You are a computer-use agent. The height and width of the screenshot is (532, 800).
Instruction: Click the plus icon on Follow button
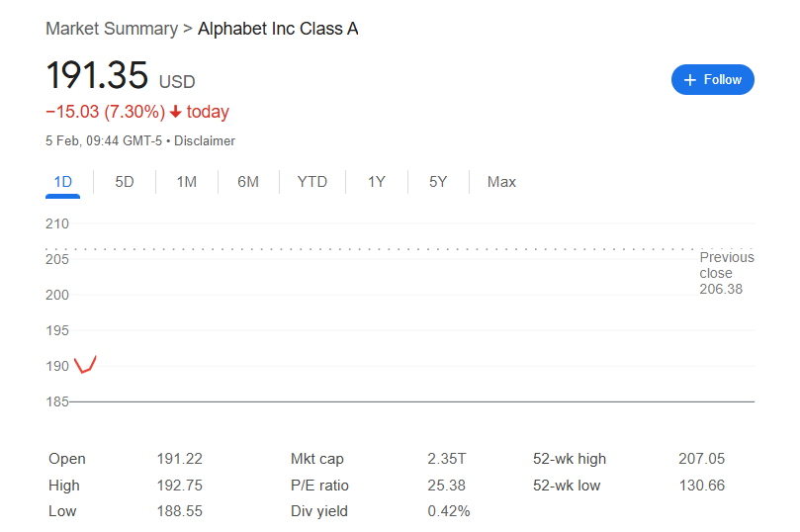point(690,80)
